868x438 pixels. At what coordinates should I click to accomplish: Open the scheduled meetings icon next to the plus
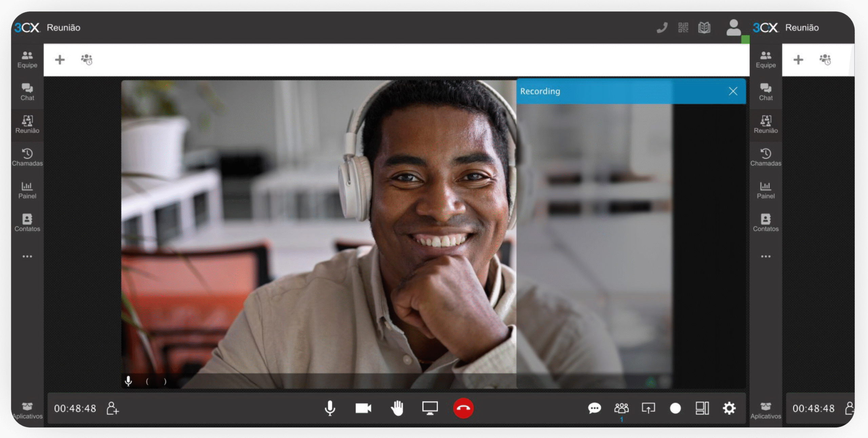click(x=87, y=60)
